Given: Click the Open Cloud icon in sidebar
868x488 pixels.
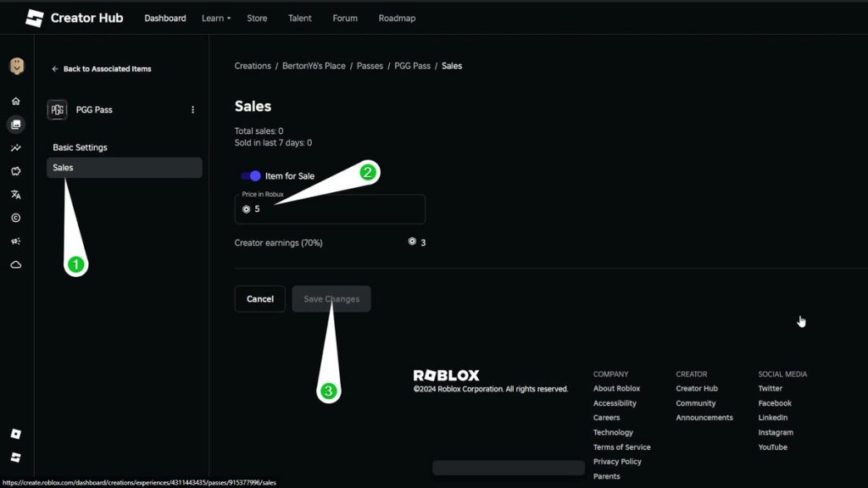Looking at the screenshot, I should (16, 264).
